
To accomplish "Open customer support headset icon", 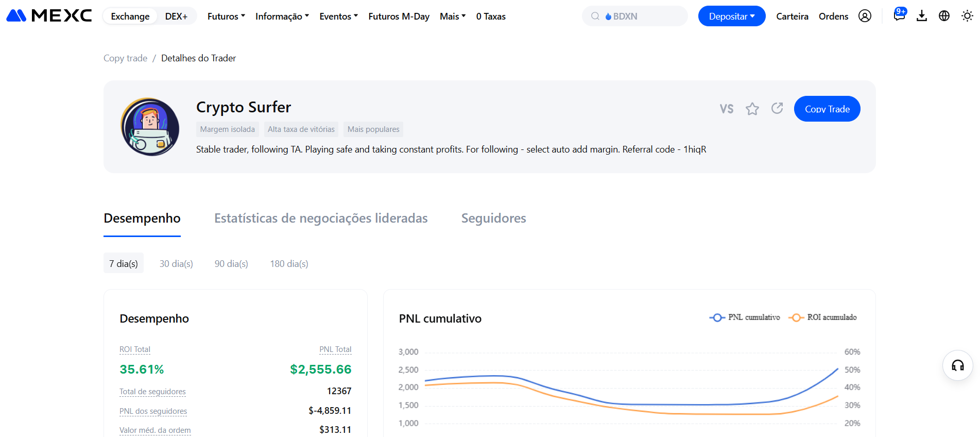I will click(x=958, y=365).
